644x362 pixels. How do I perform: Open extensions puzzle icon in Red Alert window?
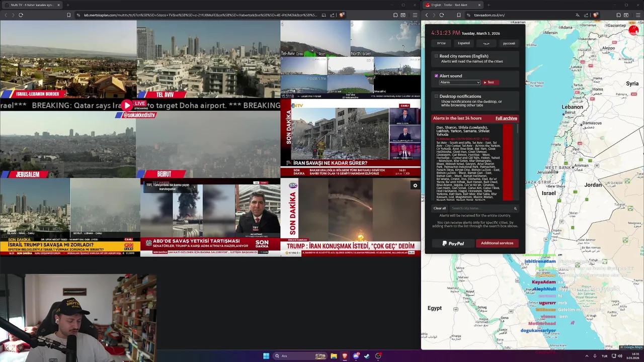point(618,15)
